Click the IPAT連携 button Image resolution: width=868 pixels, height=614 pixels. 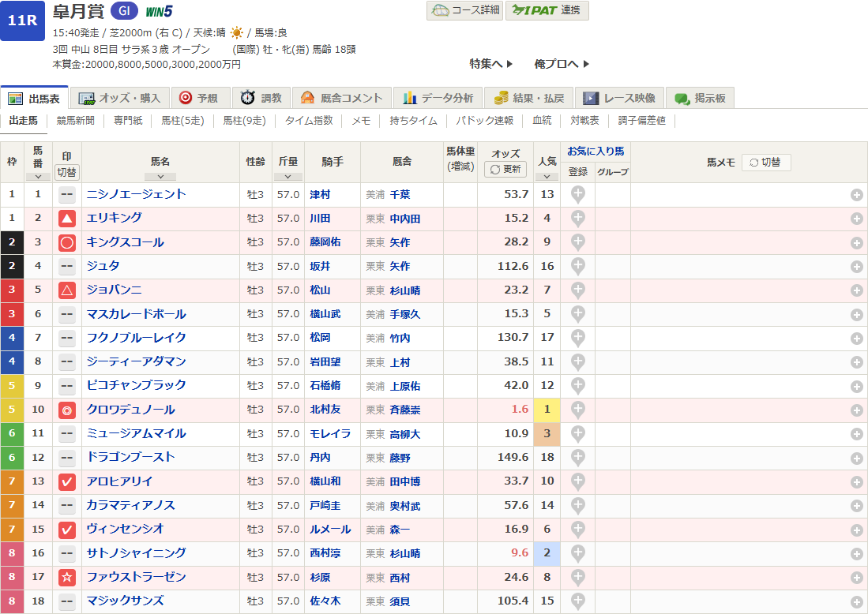[547, 10]
